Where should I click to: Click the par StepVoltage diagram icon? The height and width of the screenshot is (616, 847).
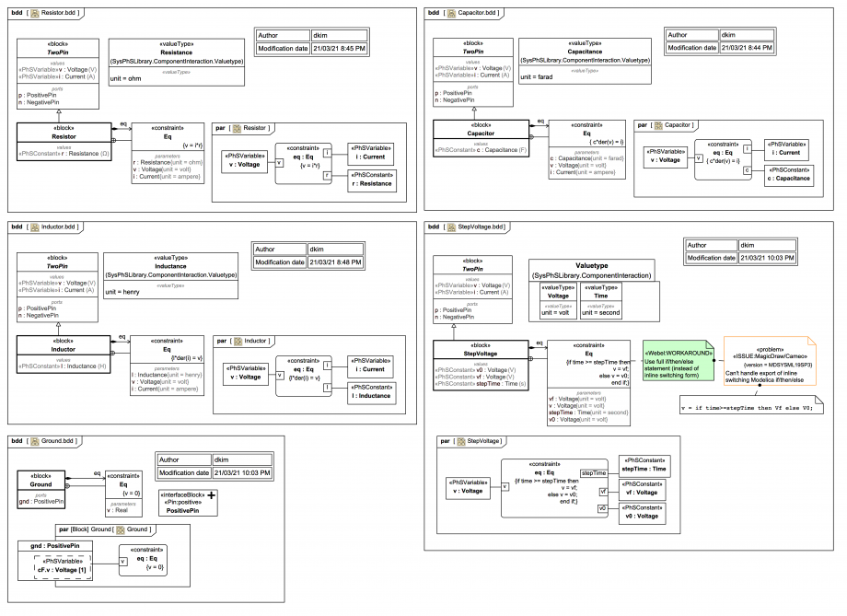[x=459, y=441]
